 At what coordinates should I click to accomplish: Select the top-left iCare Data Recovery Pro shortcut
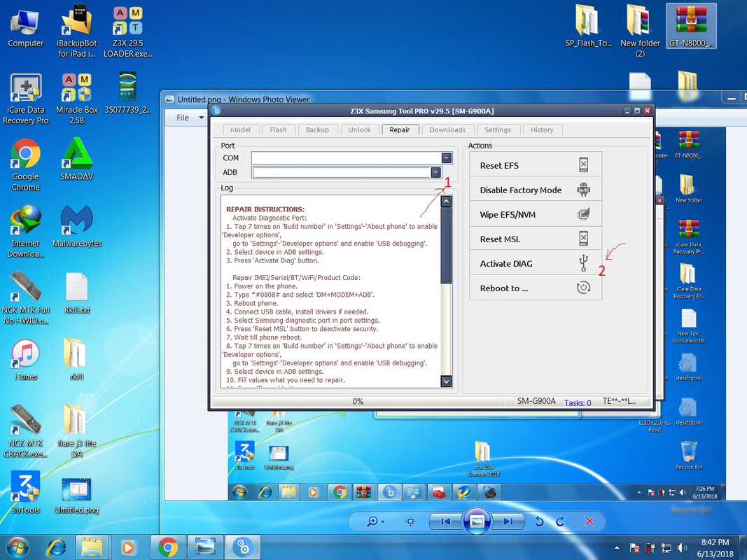[x=26, y=99]
